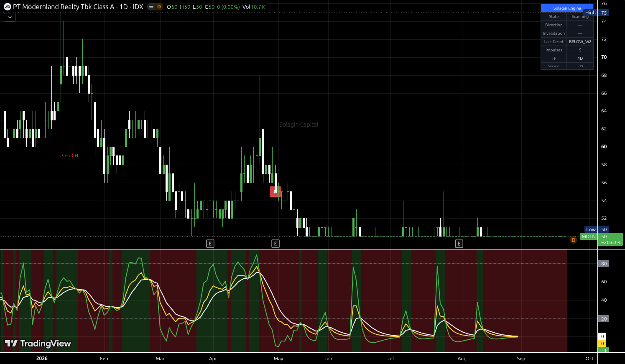This screenshot has height=364, width=625.
Task: Open the earnings E marker before April
Action: 210,244
